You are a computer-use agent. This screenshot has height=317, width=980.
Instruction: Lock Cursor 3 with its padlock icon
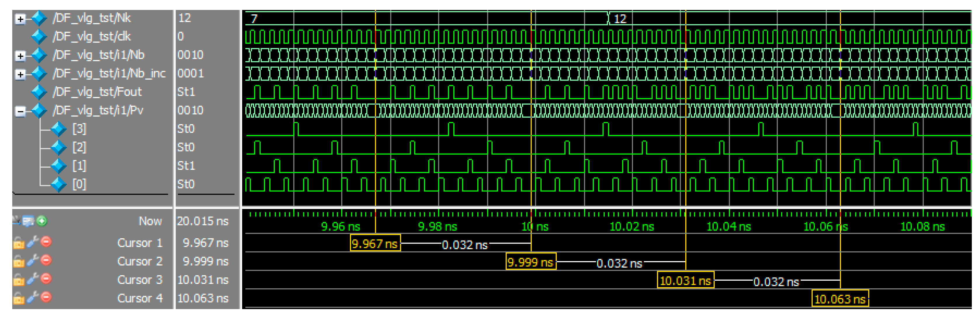coord(19,280)
